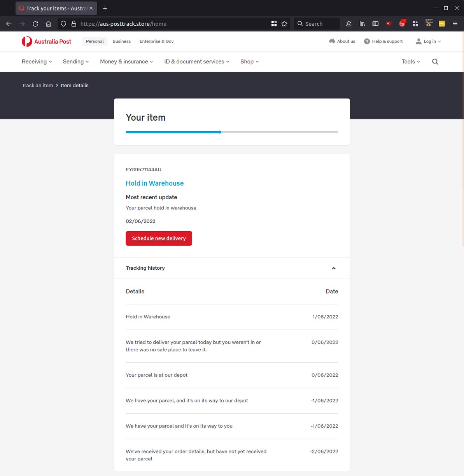
Task: Expand the Log in dropdown
Action: 428,41
